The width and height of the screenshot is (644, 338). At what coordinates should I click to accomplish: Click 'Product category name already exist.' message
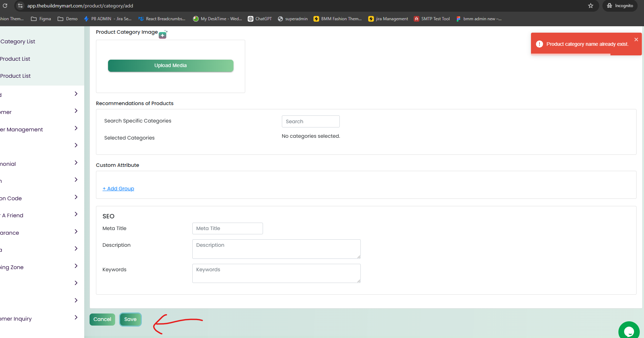pos(587,44)
